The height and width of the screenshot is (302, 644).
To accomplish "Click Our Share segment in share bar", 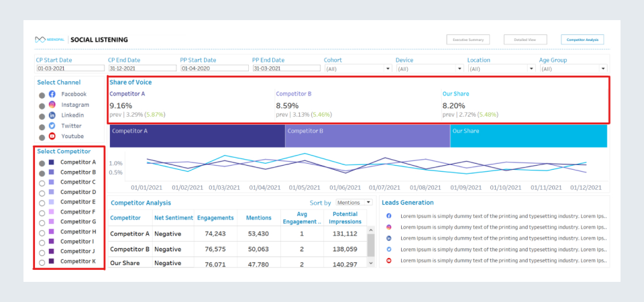I will (529, 136).
